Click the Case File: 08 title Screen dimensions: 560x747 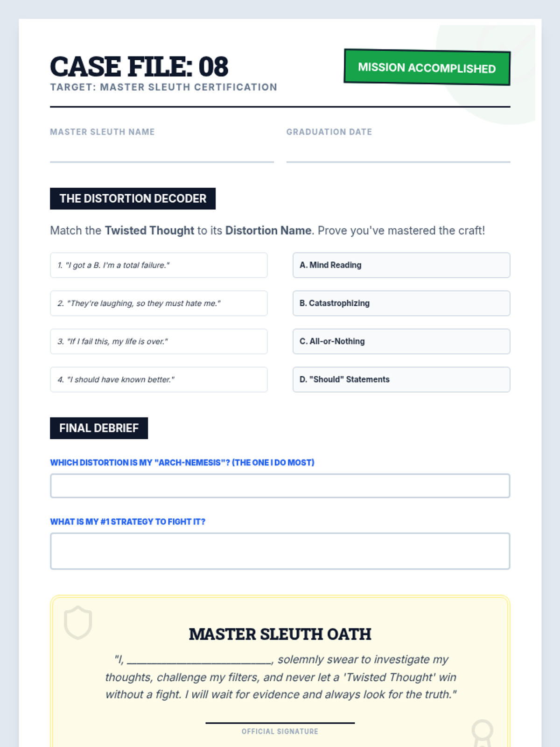coord(139,66)
